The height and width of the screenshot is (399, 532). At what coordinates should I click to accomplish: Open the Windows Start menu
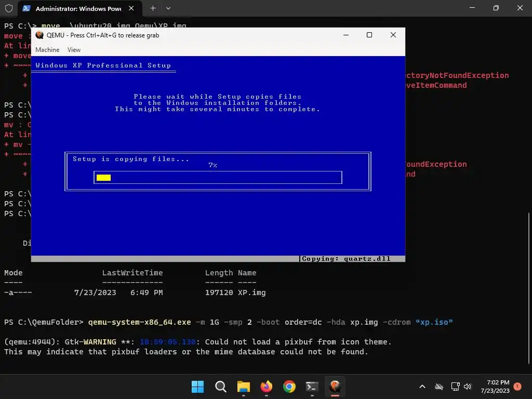tap(197, 387)
